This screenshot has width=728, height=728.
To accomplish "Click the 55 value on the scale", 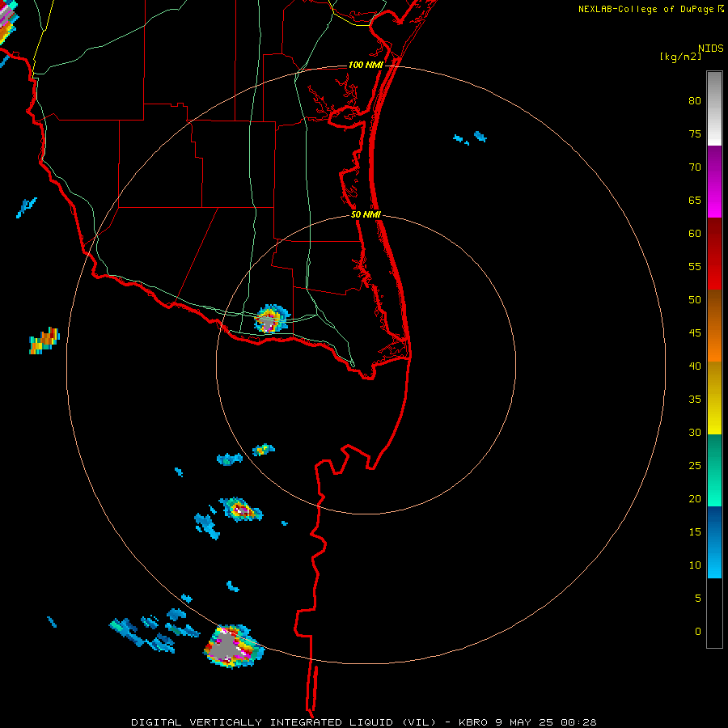I will tap(695, 266).
